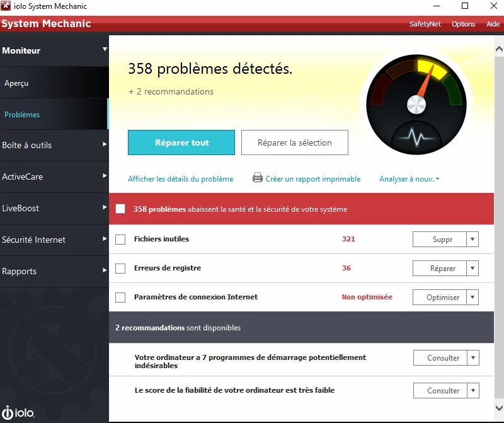
Task: Click '7 programmes de démarrage' recommendation text
Action: (250, 361)
